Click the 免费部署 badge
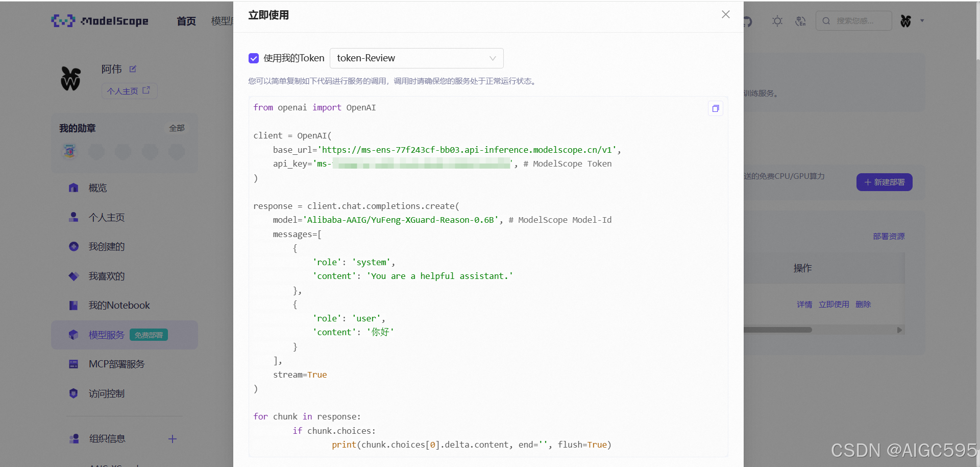This screenshot has height=467, width=980. 149,335
